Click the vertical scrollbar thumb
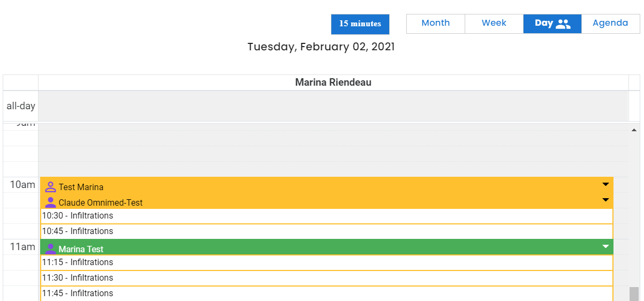644x301 pixels. pos(634,294)
